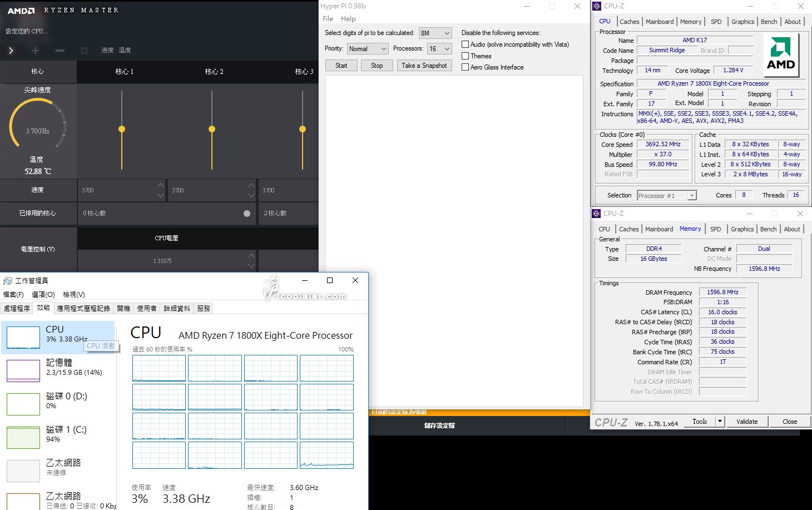Switch to Caches tab in top CPU-Z window
The width and height of the screenshot is (812, 510).
tap(630, 22)
